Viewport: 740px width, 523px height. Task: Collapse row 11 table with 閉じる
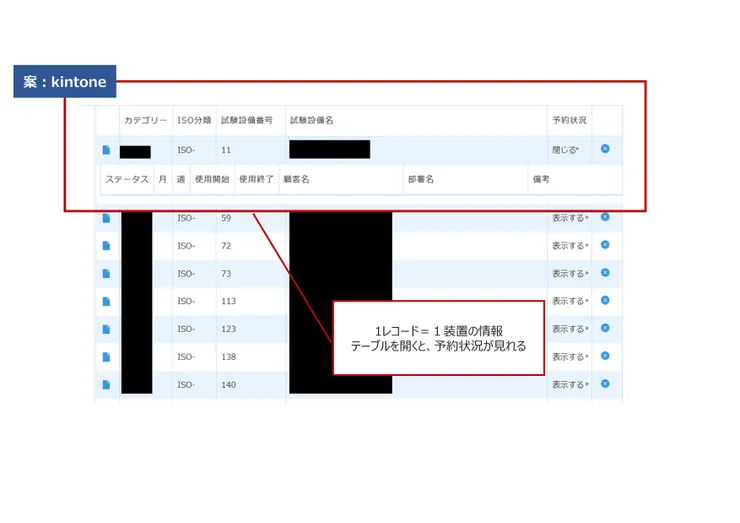pyautogui.click(x=565, y=150)
